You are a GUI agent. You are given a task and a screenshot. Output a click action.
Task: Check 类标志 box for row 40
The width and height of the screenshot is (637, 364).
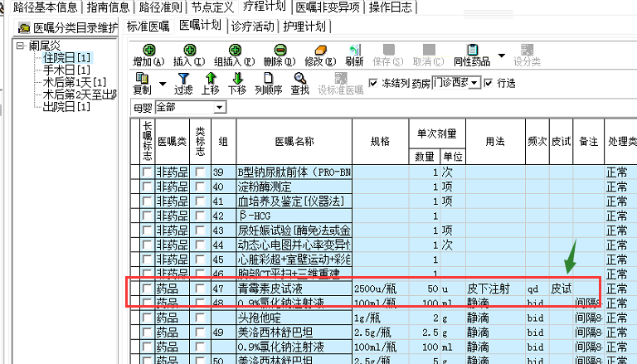pos(200,187)
